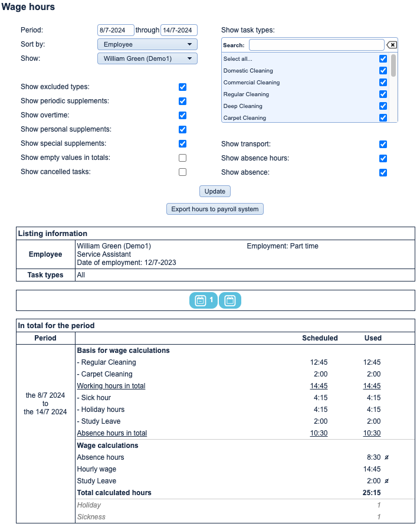The height and width of the screenshot is (527, 420).
Task: Focus the task types Search field
Action: 316,45
